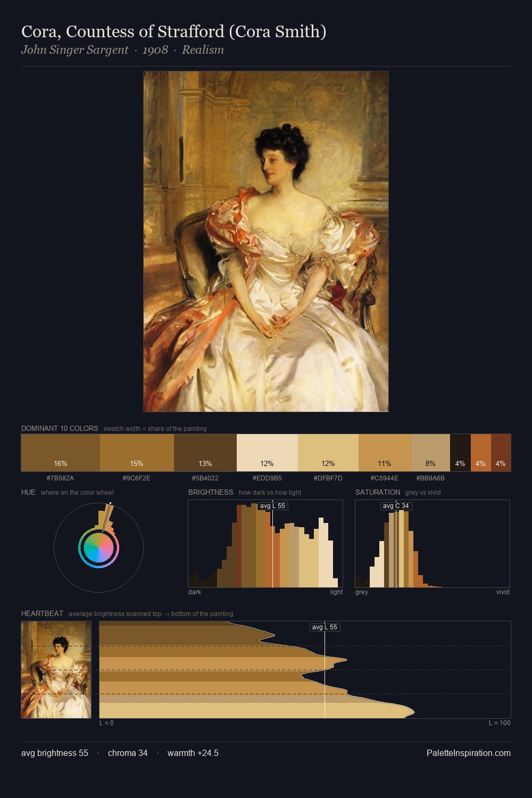Choose the reddish-brown last 4% swatch

[501, 453]
